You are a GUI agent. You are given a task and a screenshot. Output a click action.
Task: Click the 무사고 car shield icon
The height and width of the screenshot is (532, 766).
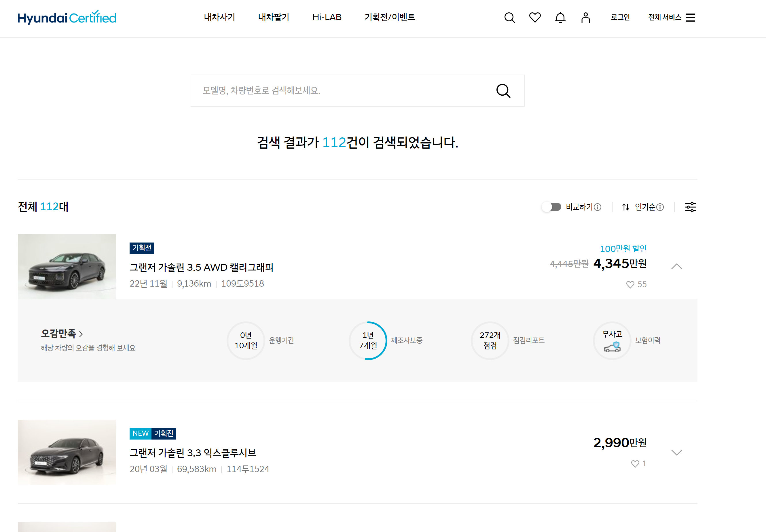(x=612, y=347)
